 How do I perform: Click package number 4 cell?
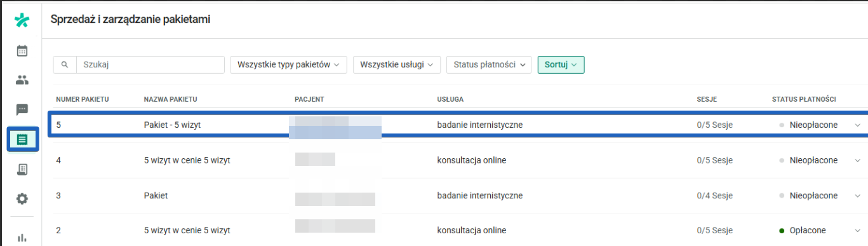(58, 160)
